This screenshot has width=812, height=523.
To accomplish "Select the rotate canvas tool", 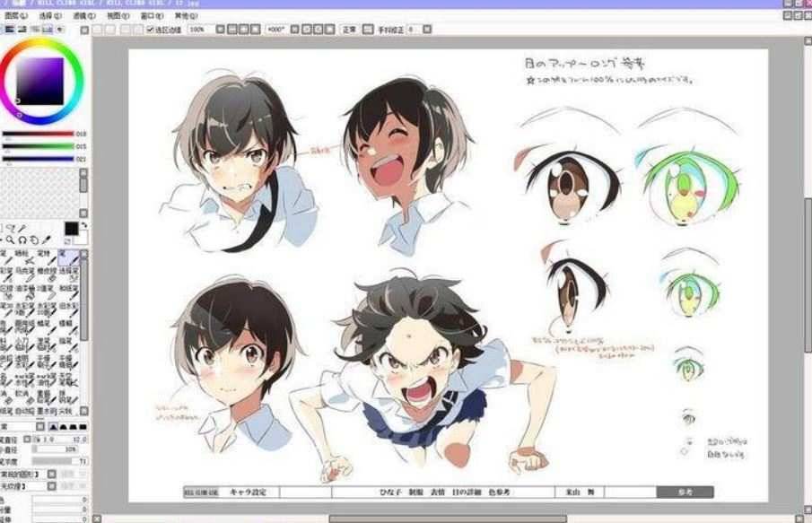I will coord(22,240).
